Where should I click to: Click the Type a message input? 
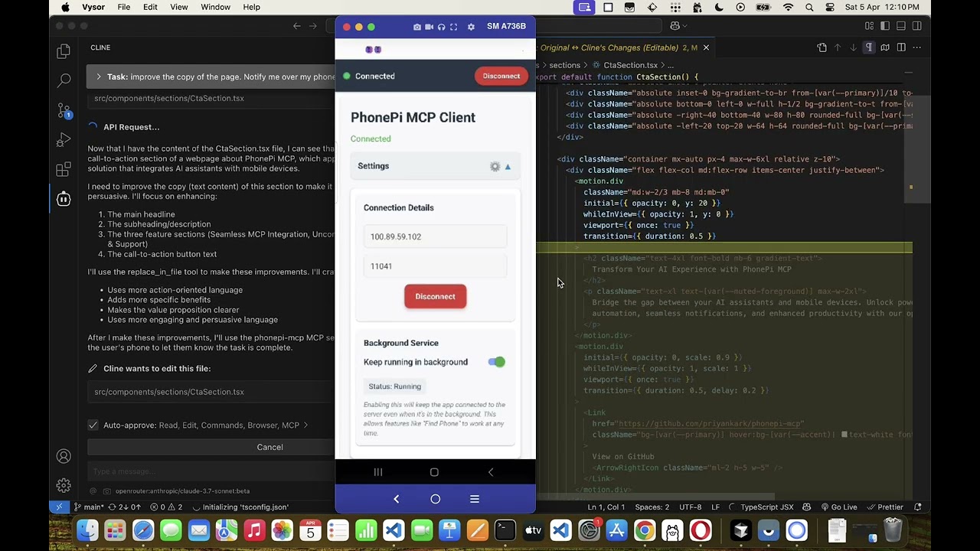(211, 471)
